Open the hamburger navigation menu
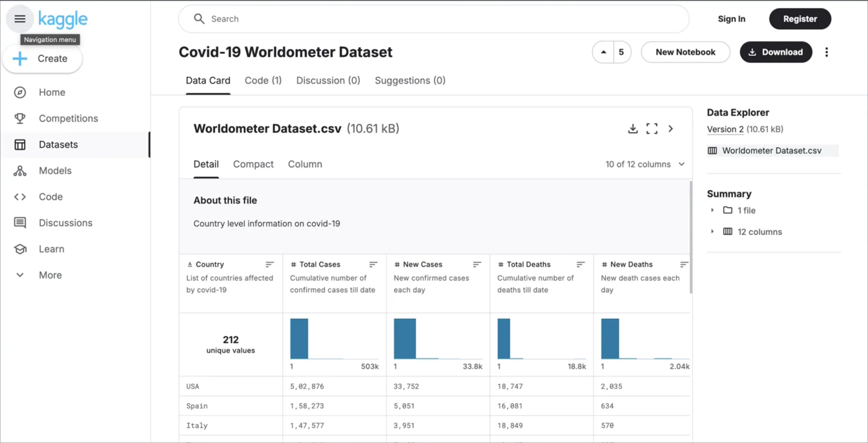 point(20,19)
